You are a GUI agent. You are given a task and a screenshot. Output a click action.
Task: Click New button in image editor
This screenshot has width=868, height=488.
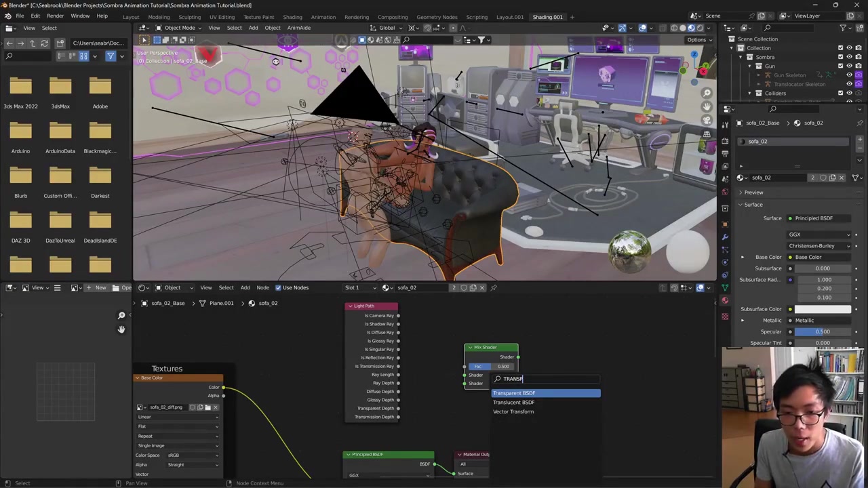(x=96, y=287)
